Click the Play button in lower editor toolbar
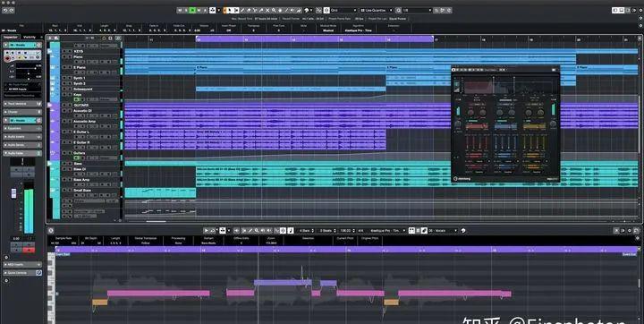Viewport: 644px width, 324px height. [207, 231]
